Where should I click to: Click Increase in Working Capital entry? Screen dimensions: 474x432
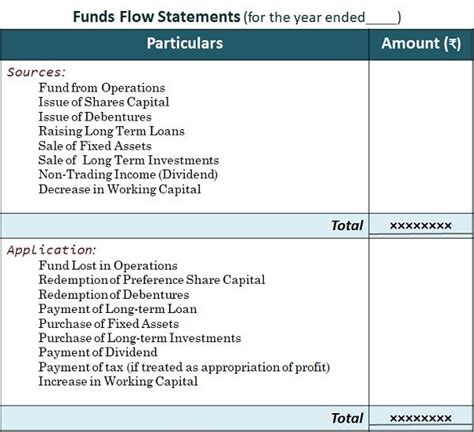(118, 381)
